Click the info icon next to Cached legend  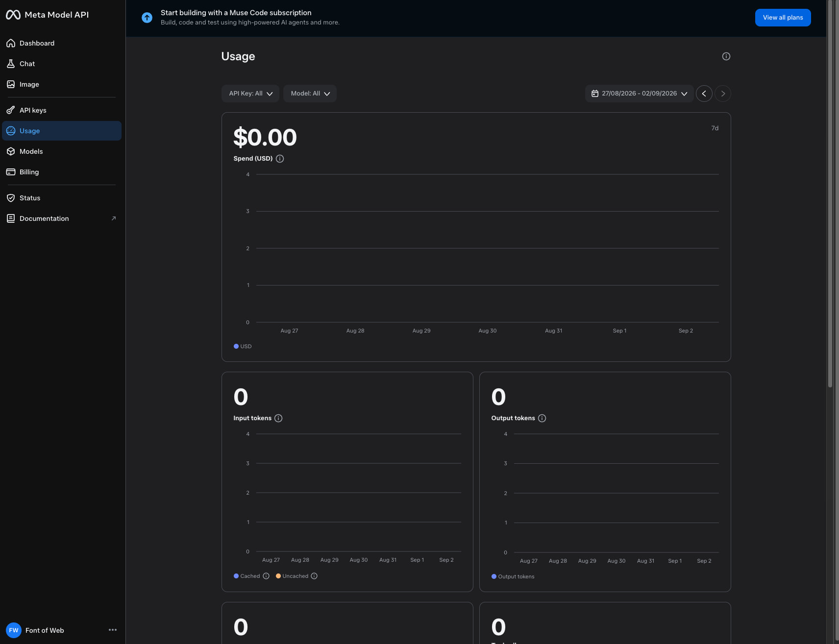[266, 576]
